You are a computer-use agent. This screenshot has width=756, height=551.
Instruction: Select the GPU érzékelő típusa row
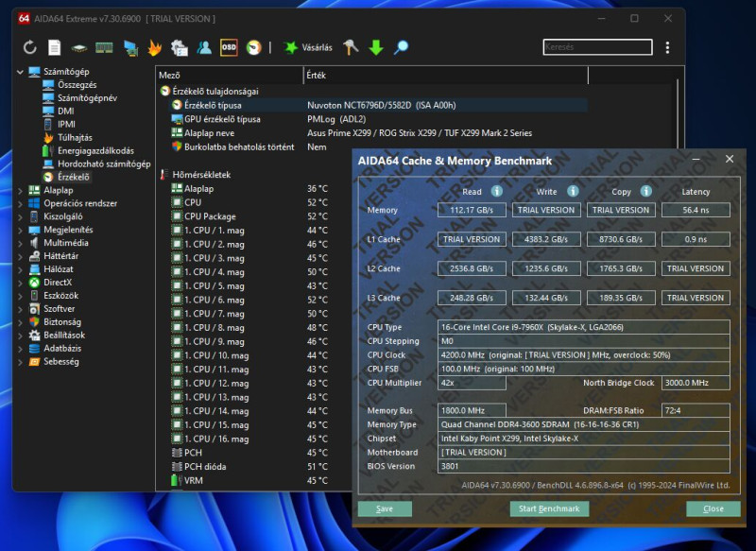click(x=379, y=119)
